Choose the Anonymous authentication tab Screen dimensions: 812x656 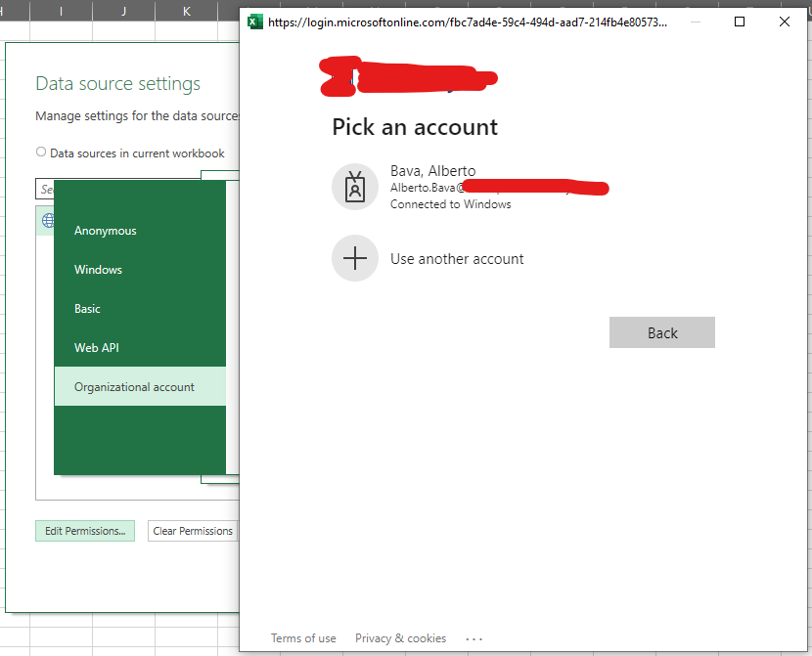click(140, 231)
